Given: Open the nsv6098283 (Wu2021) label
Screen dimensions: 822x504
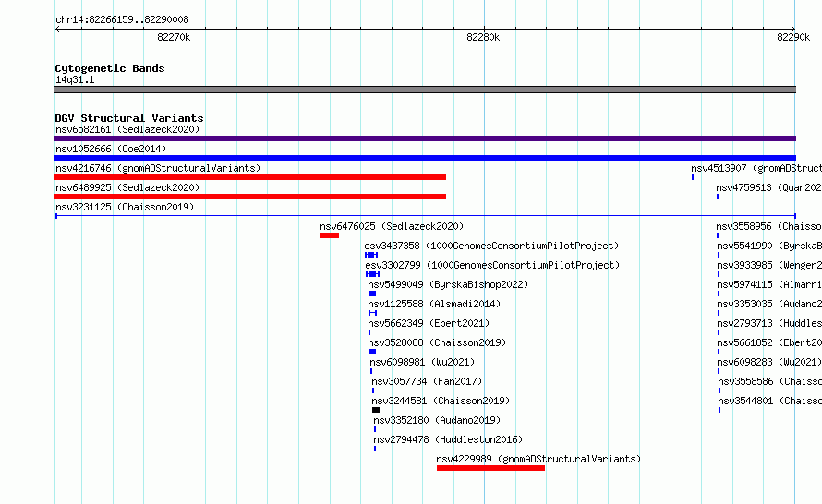Looking at the screenshot, I should point(769,362).
